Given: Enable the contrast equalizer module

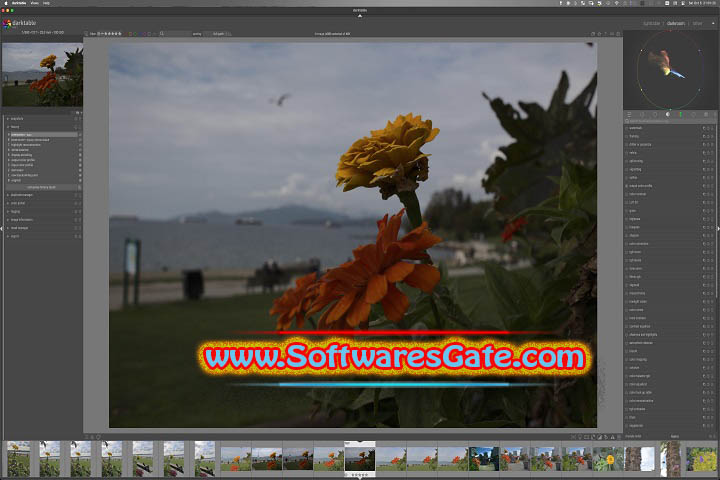Looking at the screenshot, I should (x=626, y=327).
